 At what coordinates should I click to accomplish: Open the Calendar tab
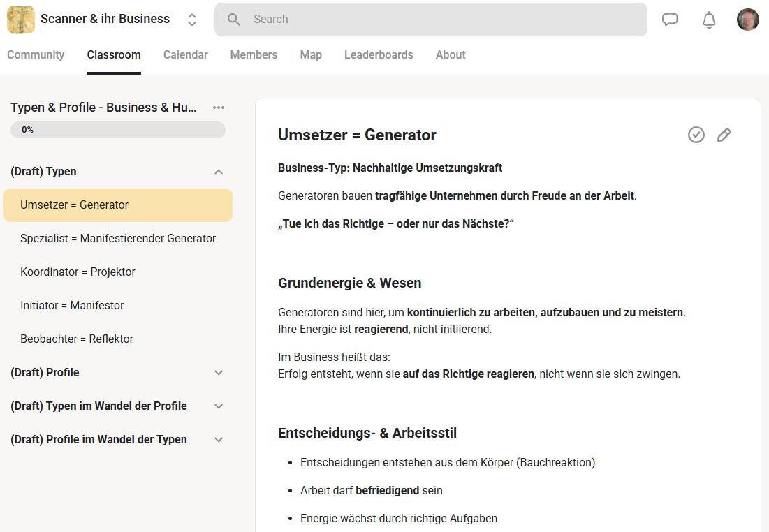[185, 55]
